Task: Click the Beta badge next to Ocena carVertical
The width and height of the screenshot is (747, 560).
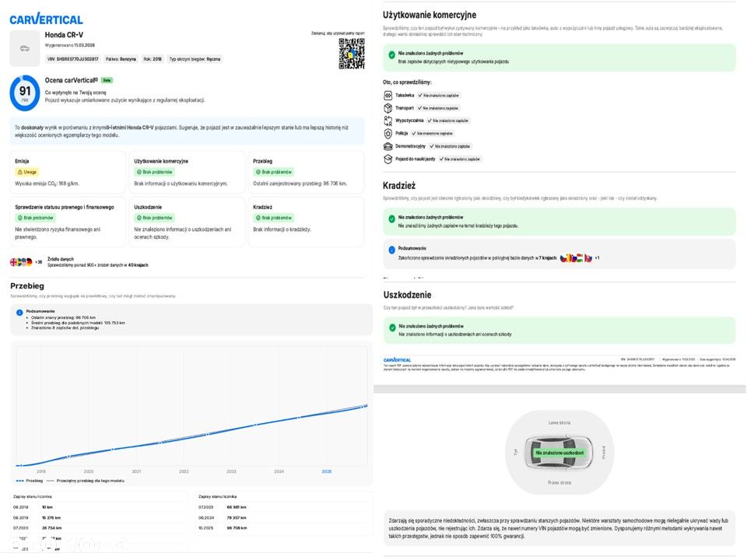Action: (107, 80)
